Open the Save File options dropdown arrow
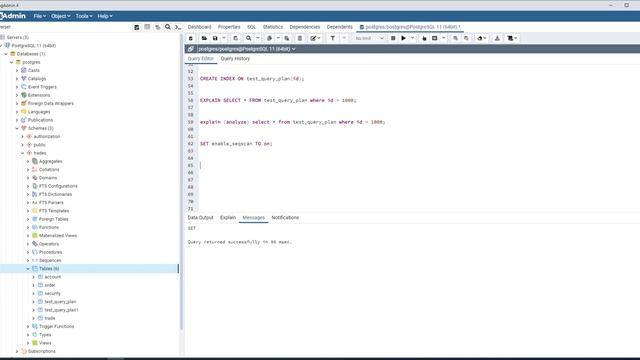640x360 pixels. pos(224,38)
